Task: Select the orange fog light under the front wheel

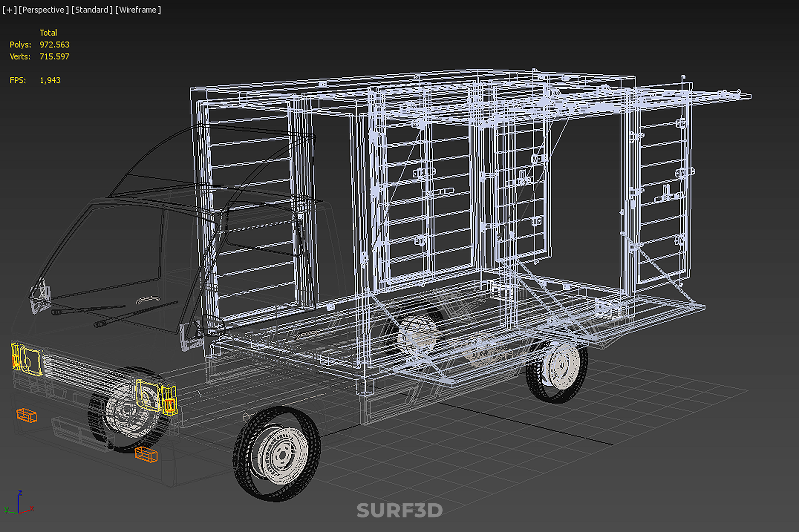Action: (146, 454)
